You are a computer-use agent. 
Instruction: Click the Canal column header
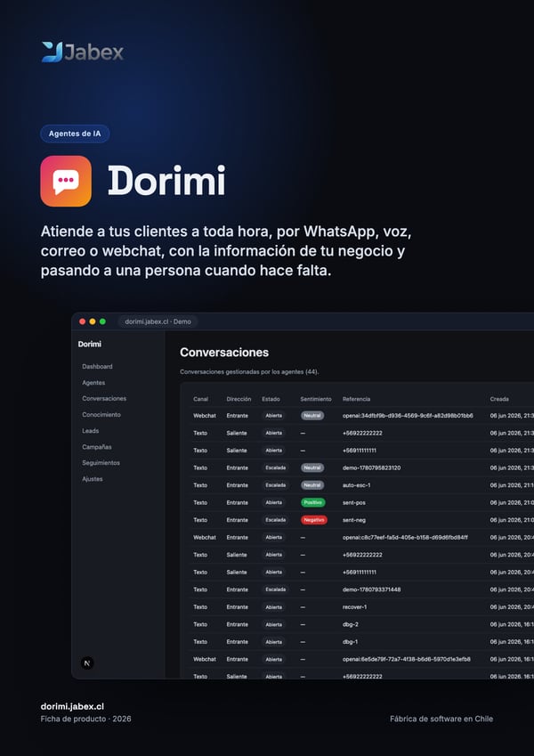[200, 399]
